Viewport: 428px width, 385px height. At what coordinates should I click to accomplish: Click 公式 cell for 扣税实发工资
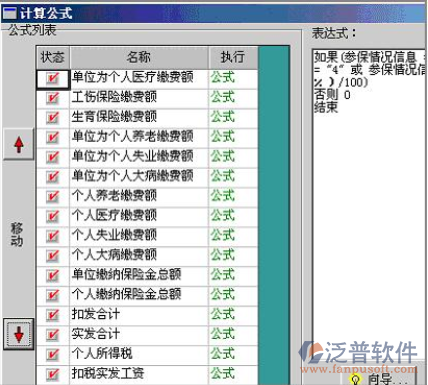pos(222,374)
